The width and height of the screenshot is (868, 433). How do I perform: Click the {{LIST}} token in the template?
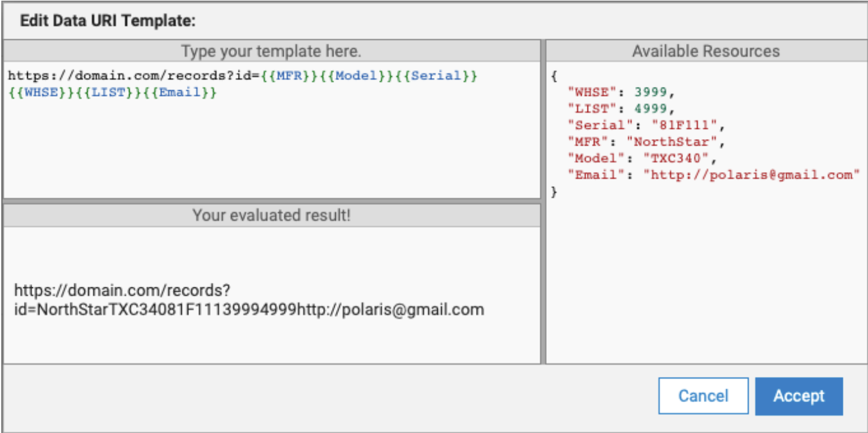(x=106, y=93)
